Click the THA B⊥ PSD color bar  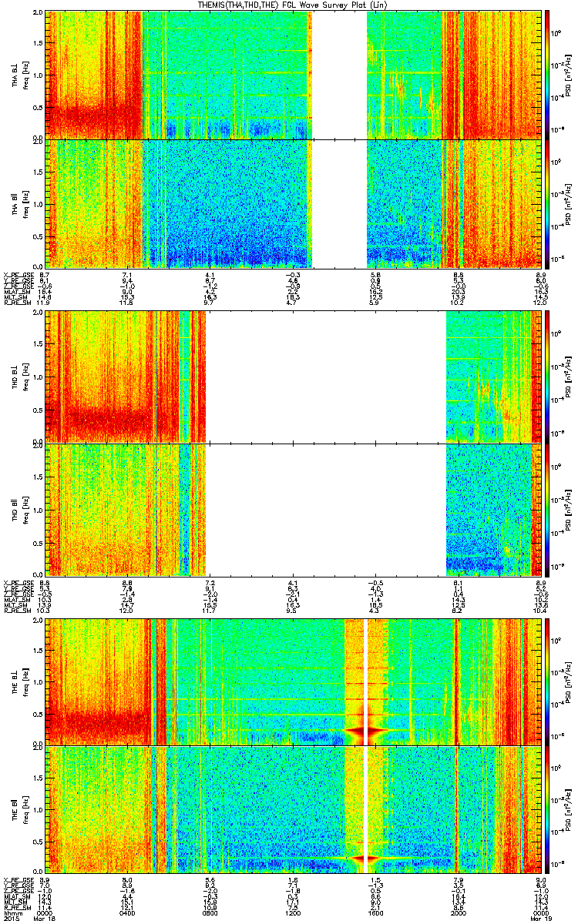(548, 74)
